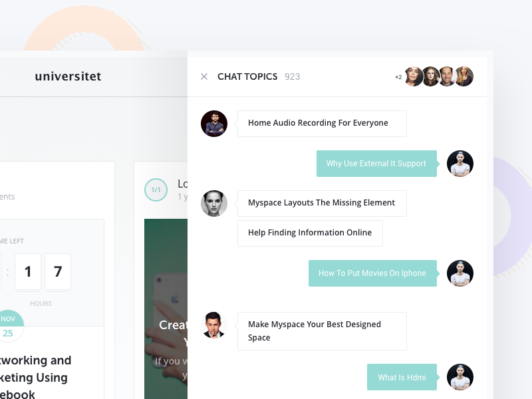Click the 1/1 progress circle badge
Screen dimensions: 532x399
tap(156, 190)
